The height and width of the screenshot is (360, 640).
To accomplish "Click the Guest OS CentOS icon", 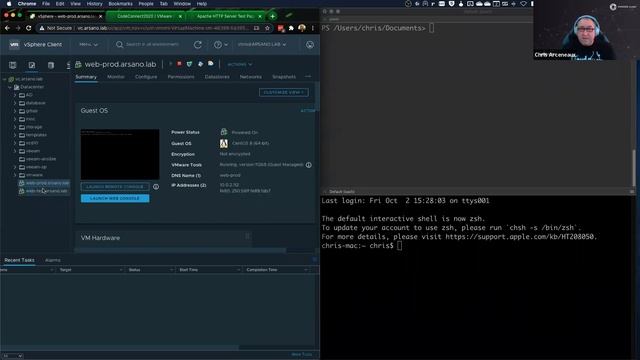I will point(224,143).
